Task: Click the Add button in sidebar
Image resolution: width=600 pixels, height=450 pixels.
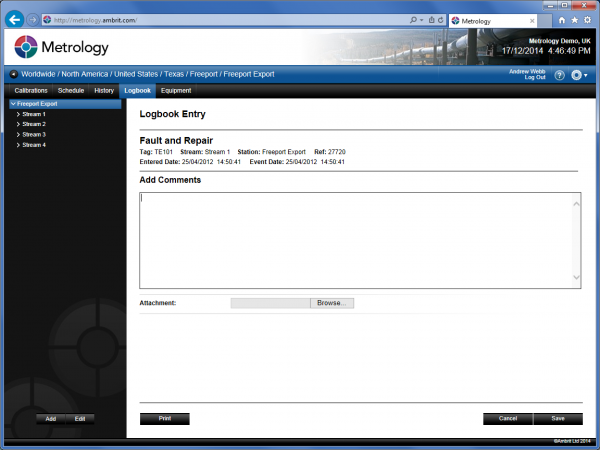Action: pos(51,419)
